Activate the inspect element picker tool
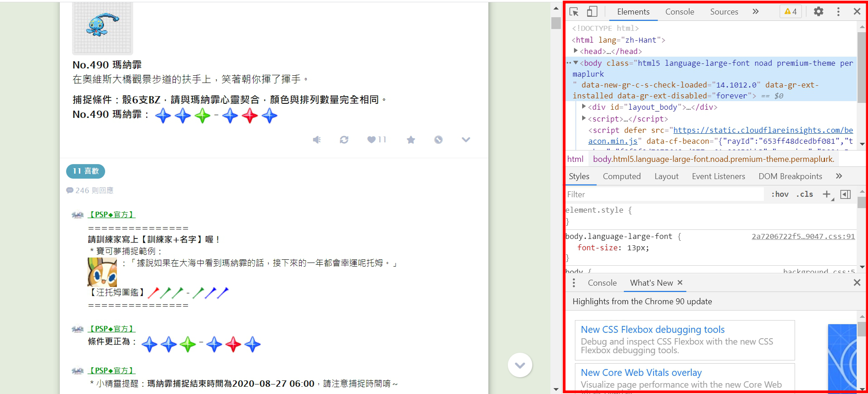868x394 pixels. 574,12
